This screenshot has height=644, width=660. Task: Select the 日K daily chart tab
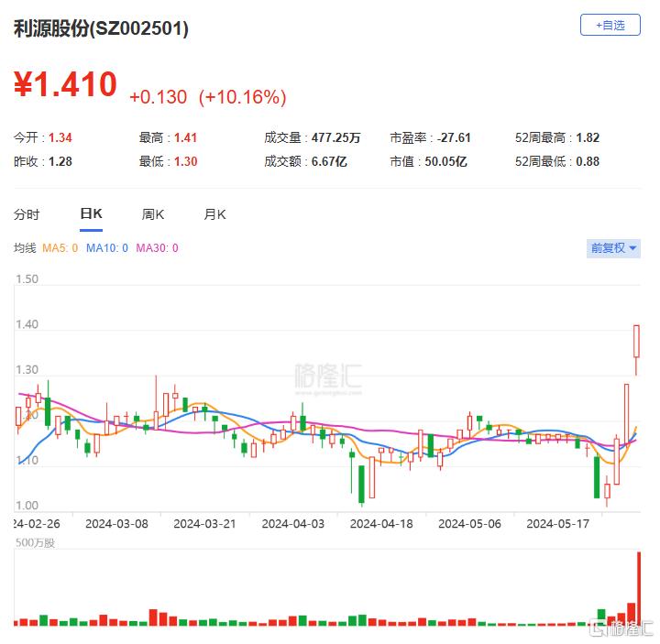click(x=91, y=214)
